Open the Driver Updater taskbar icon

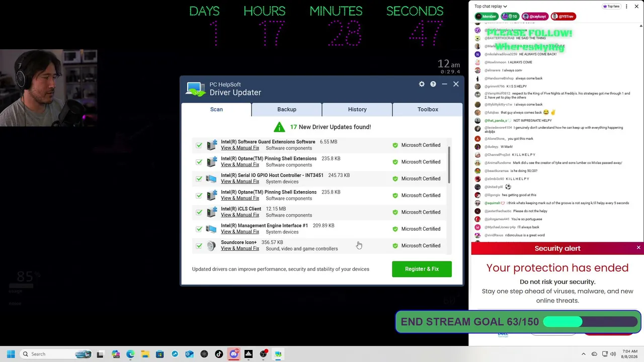278,354
